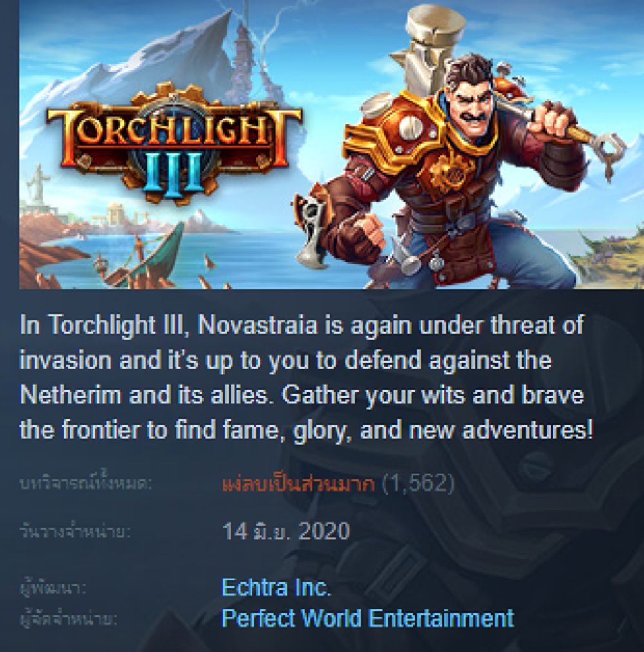Click the วันวางจำหน่าย label
Image resolution: width=644 pixels, height=652 pixels.
[75, 532]
